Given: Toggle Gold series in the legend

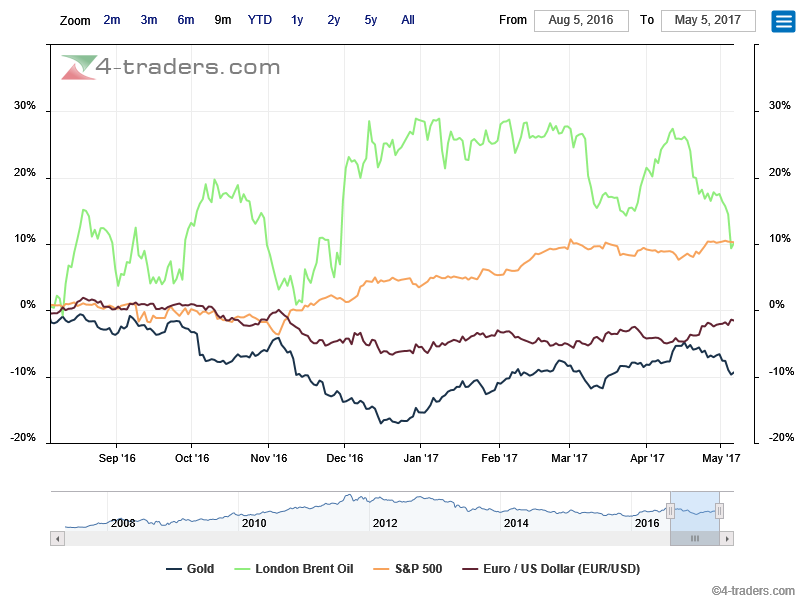Looking at the screenshot, I should (190, 569).
